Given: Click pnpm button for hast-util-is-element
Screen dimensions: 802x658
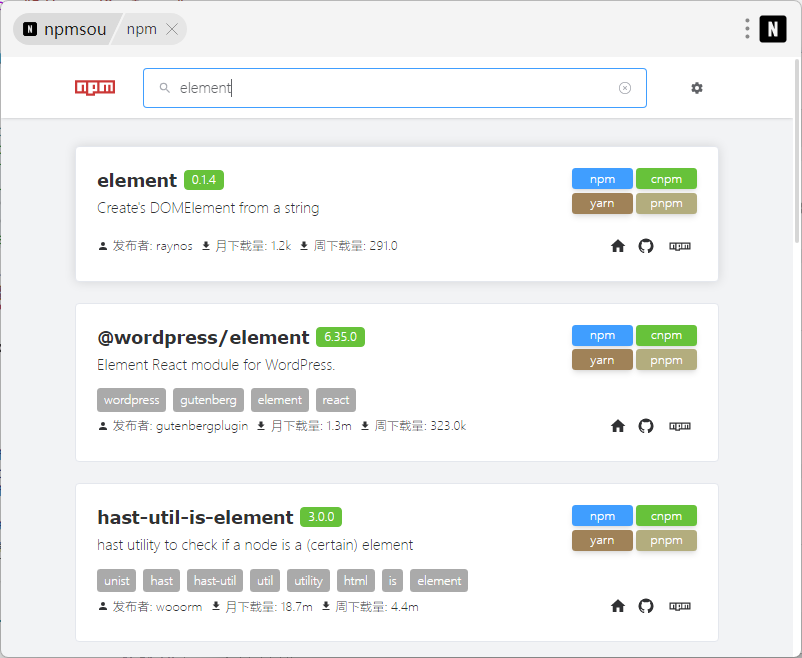Looking at the screenshot, I should pos(666,540).
